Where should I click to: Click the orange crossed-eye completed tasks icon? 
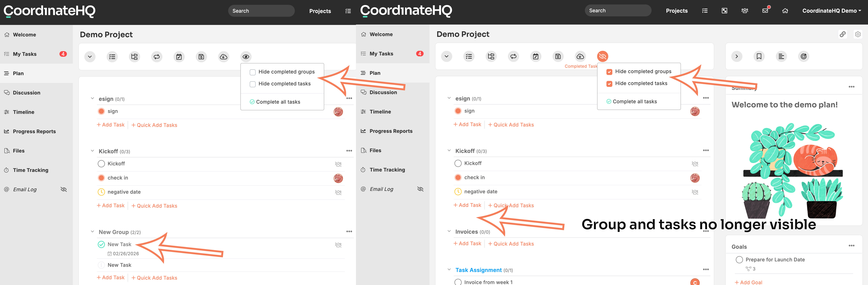click(x=603, y=56)
